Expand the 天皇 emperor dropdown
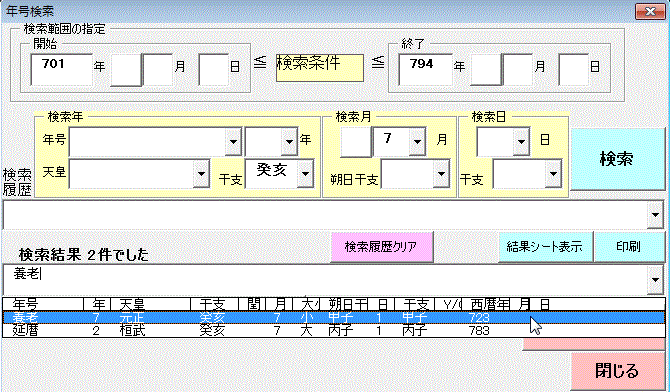Viewport: 670px width, 392px height. click(201, 174)
